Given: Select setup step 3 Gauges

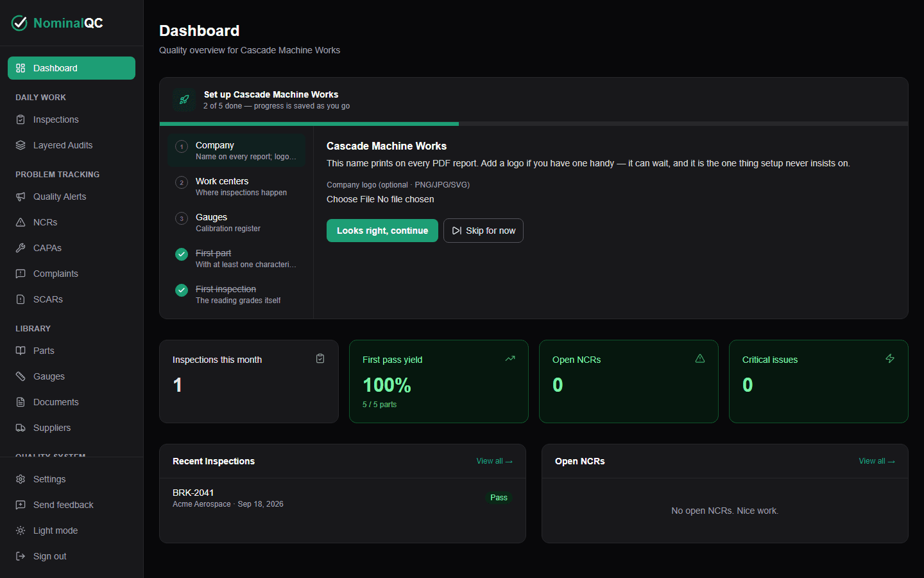Looking at the screenshot, I should click(236, 222).
